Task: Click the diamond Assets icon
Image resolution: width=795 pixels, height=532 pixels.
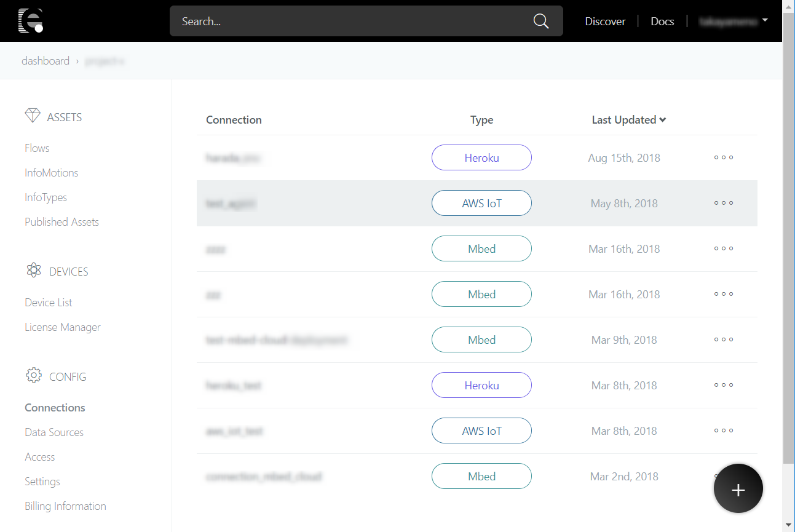Action: click(x=33, y=116)
